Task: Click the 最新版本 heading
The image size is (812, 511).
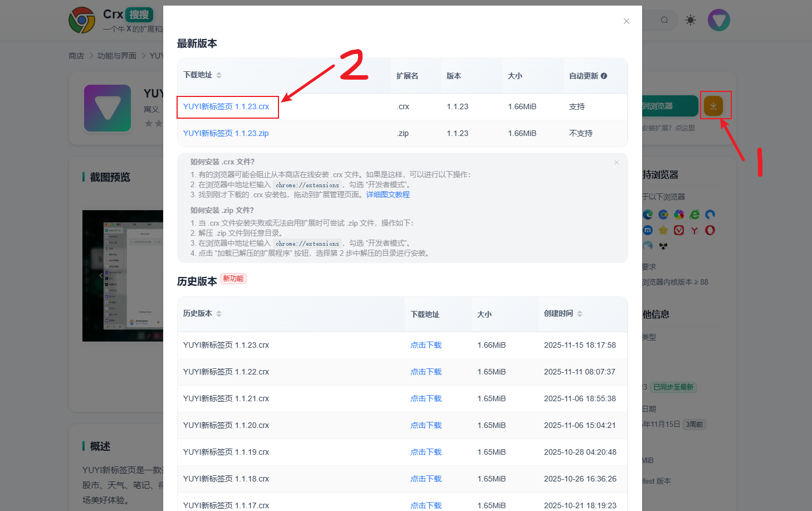Action: point(197,43)
